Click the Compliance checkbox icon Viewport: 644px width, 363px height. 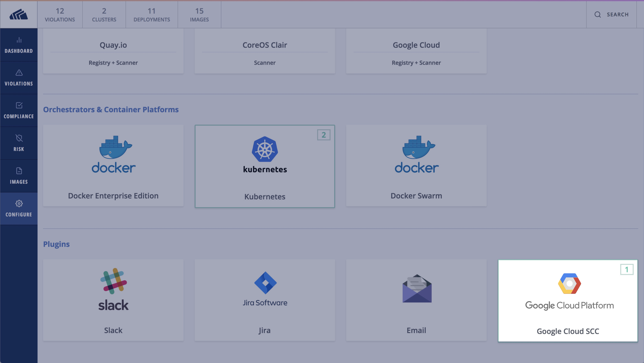(19, 105)
